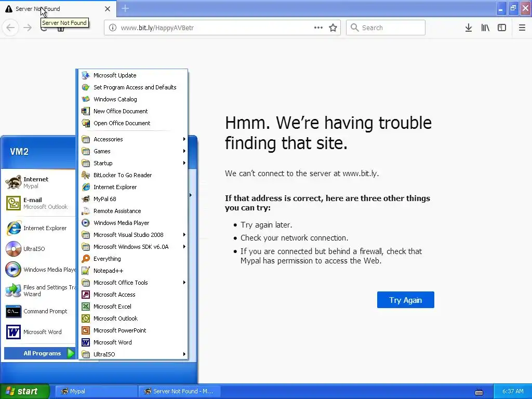This screenshot has width=532, height=399.
Task: Click the address bar URL field
Action: click(222, 28)
